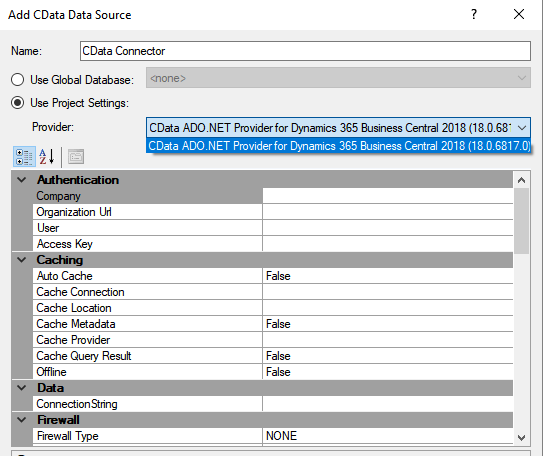Collapse the Caching category
The height and width of the screenshot is (456, 543).
point(22,260)
